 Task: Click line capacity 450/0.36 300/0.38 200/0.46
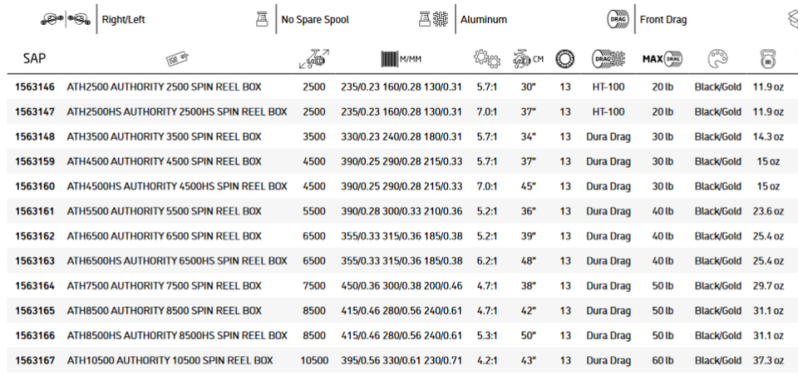[402, 286]
